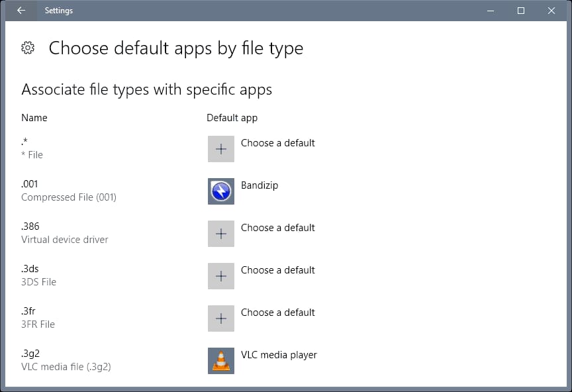Change Bandizip default app label
Viewport: 572px width, 392px height.
tap(260, 185)
